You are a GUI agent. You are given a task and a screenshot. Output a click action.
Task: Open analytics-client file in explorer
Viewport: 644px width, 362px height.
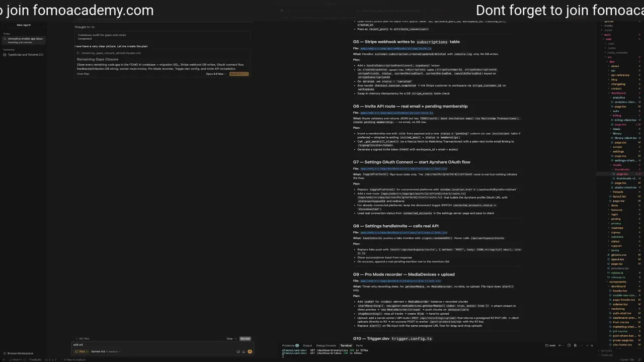coord(625,102)
